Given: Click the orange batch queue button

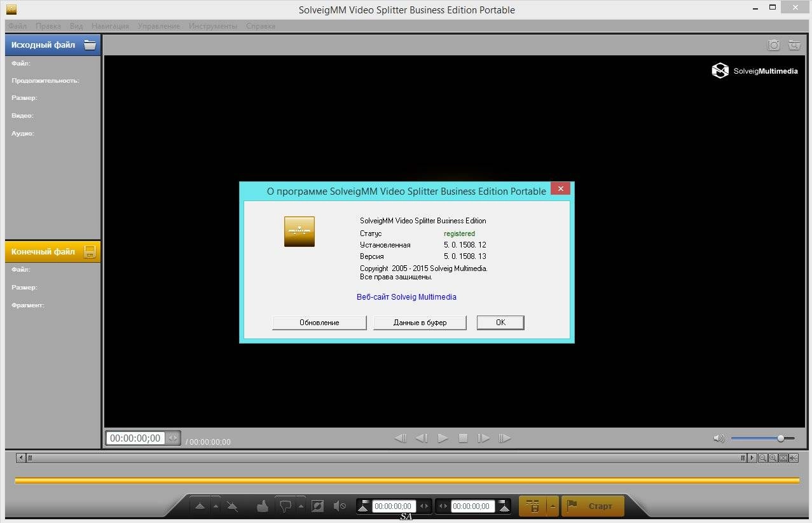Looking at the screenshot, I should click(x=533, y=506).
